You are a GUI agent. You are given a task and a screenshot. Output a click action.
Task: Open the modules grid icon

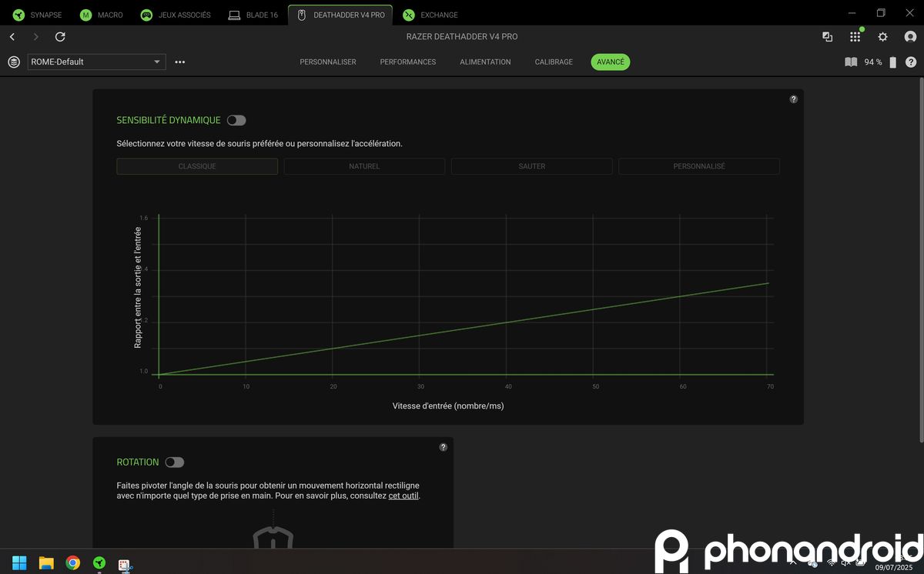click(x=855, y=37)
